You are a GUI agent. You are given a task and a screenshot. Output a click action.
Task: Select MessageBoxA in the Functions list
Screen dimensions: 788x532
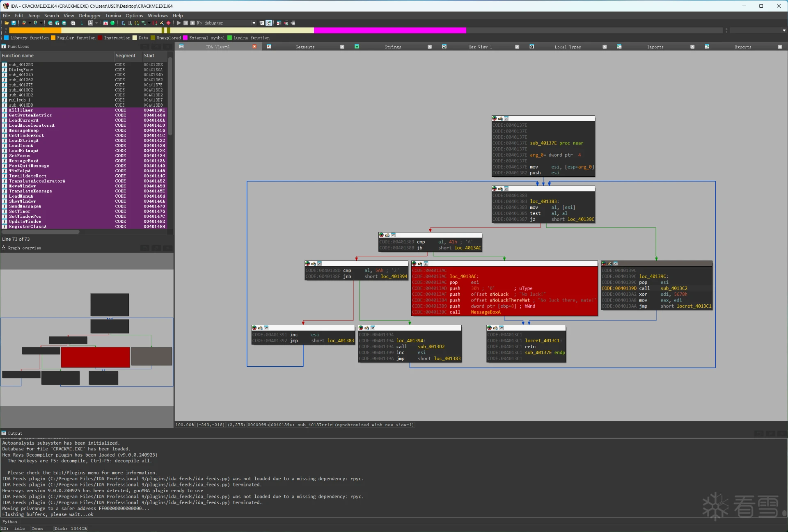[24, 161]
